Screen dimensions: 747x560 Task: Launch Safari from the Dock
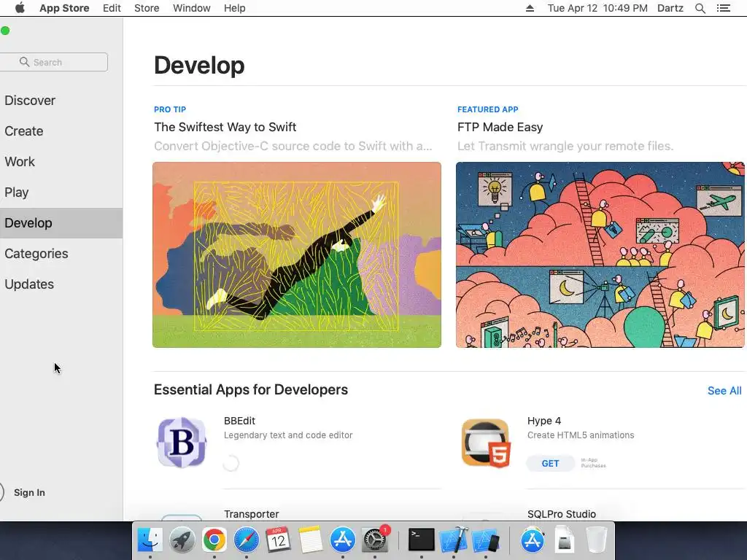click(x=246, y=540)
